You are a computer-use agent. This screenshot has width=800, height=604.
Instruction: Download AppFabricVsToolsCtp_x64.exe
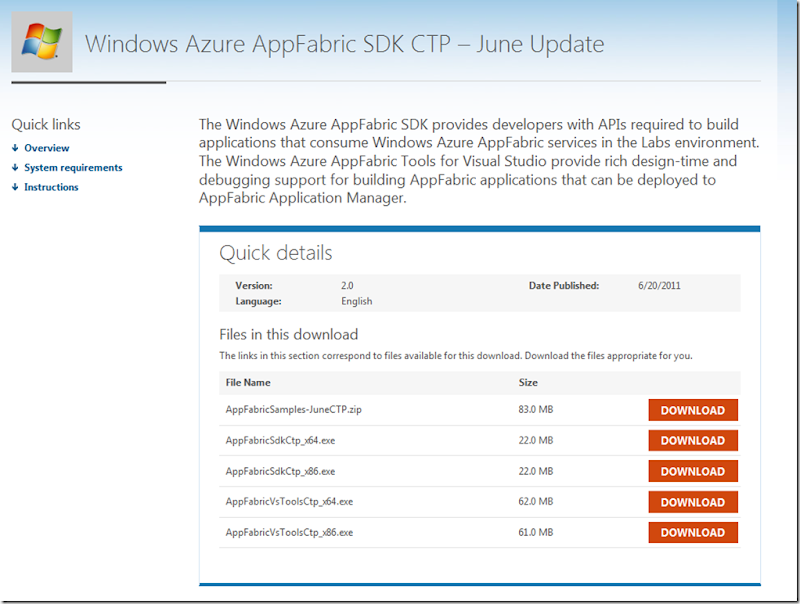[693, 502]
